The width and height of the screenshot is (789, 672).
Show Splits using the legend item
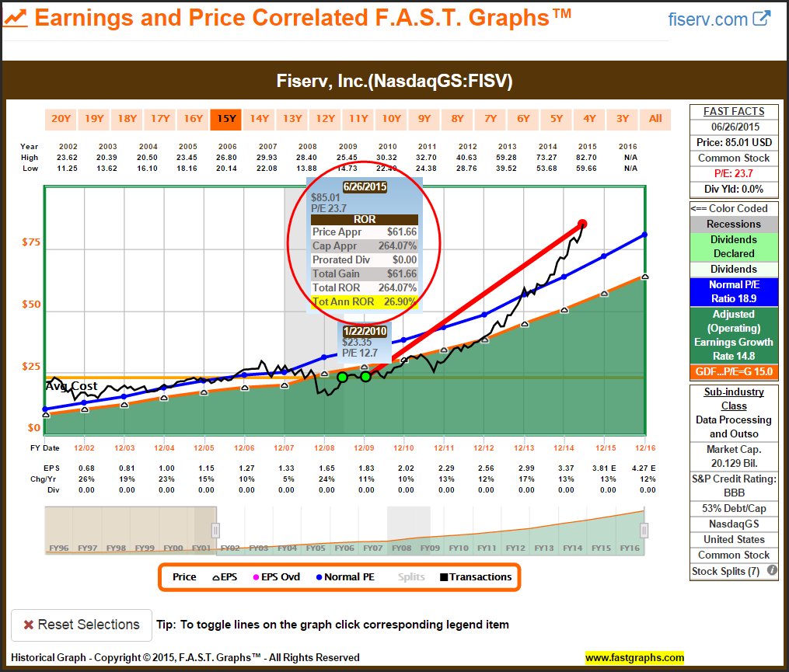412,577
